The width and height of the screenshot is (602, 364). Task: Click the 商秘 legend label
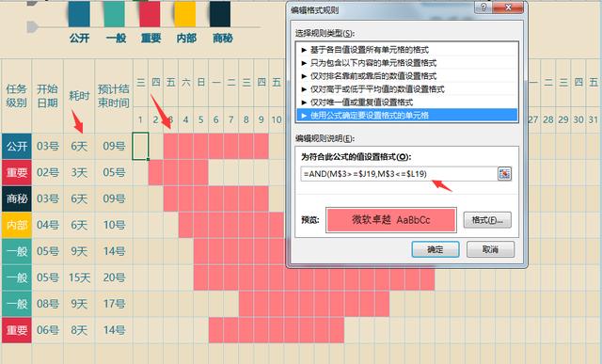pos(223,38)
